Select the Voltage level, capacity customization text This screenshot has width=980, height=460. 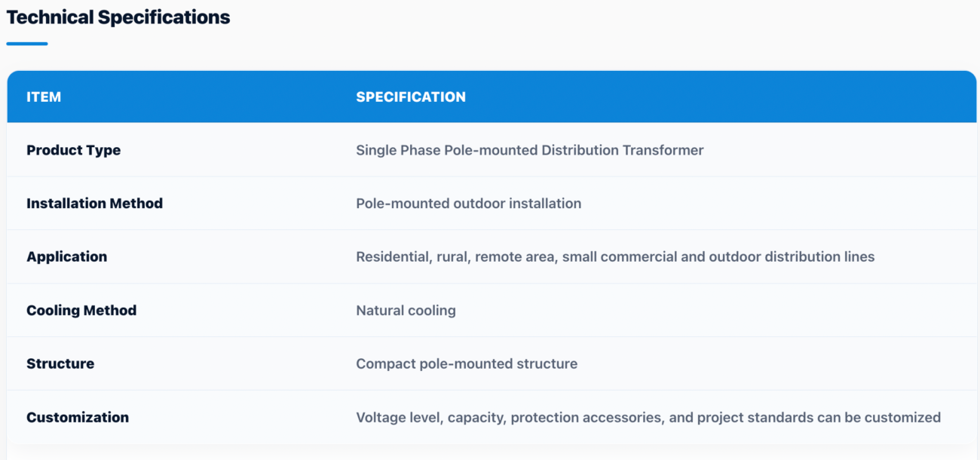[x=648, y=417]
